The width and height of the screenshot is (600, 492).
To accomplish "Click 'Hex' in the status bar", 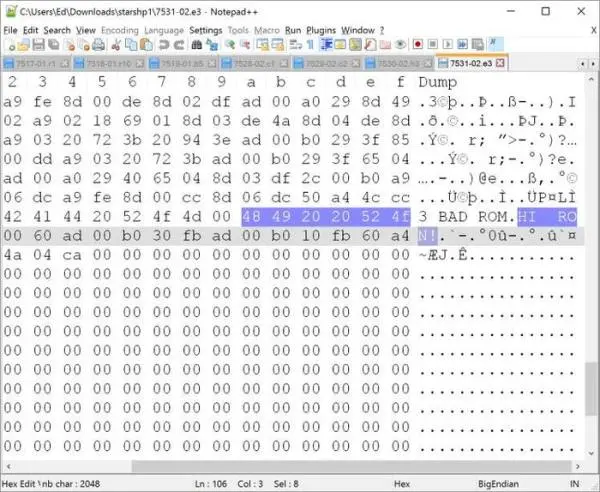I will (x=402, y=484).
